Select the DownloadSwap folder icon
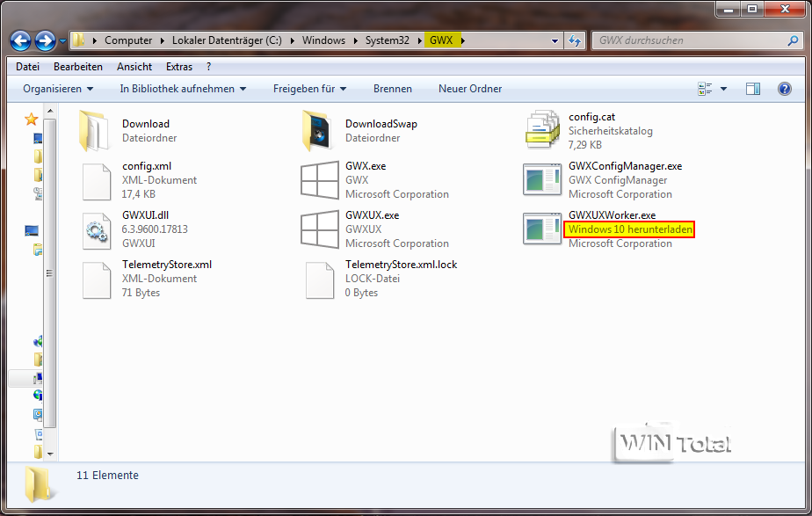 (x=317, y=131)
